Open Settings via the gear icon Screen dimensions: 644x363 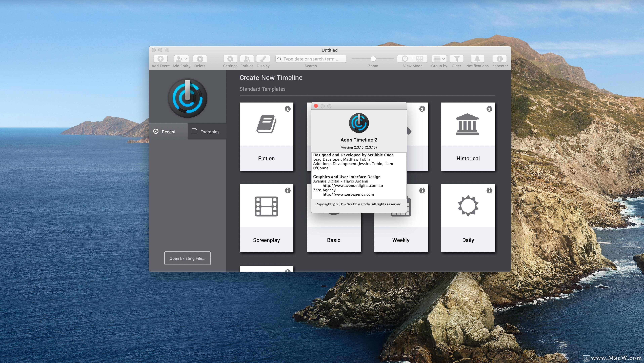pos(230,59)
